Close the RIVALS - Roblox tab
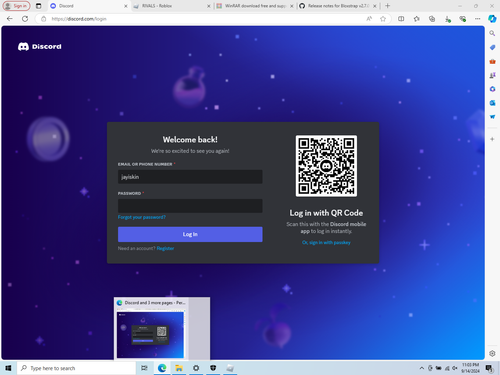 pyautogui.click(x=209, y=6)
